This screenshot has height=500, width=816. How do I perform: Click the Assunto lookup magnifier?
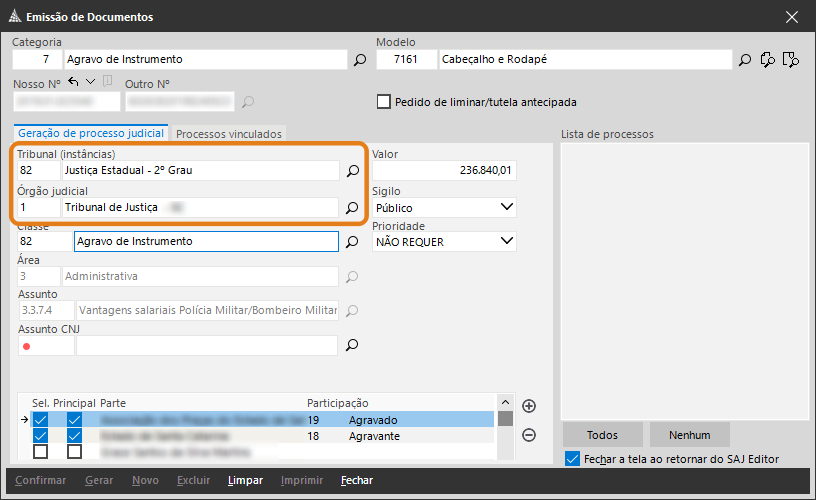[x=352, y=311]
